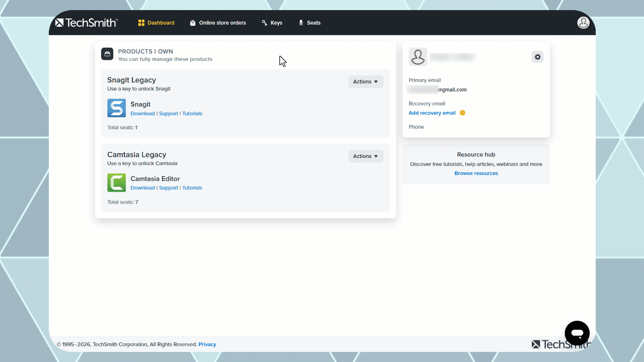Click the Phone label

[x=416, y=127]
